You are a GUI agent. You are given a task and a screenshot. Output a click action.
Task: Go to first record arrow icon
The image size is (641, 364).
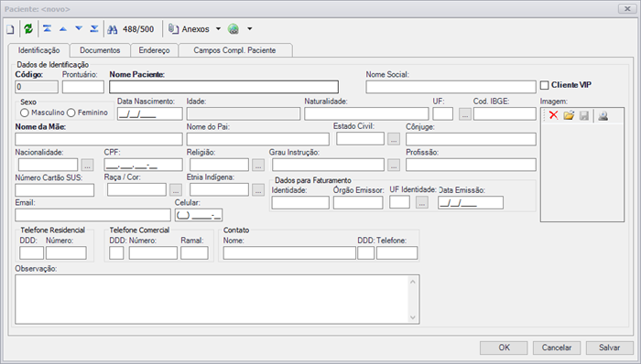(x=47, y=28)
